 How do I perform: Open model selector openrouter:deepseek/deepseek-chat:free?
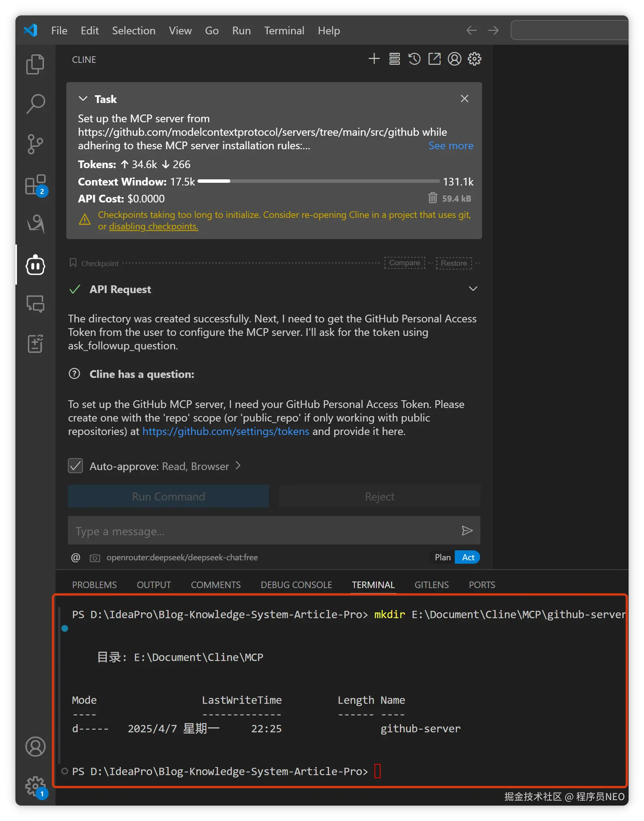182,558
